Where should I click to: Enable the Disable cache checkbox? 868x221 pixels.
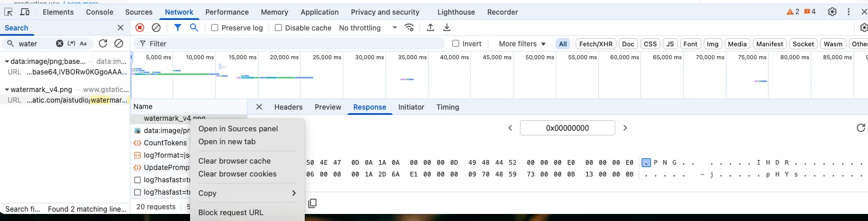coord(278,28)
